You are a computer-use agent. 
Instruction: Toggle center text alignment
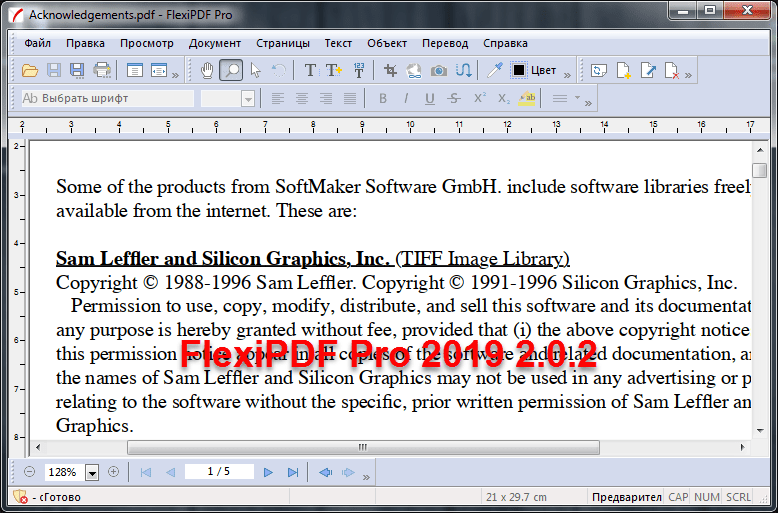click(302, 98)
